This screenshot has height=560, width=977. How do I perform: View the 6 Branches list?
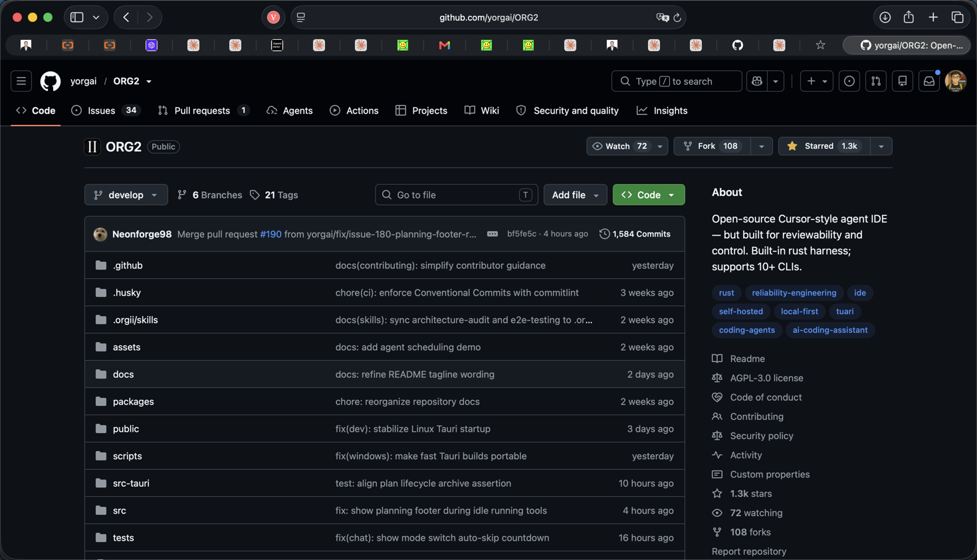[210, 195]
